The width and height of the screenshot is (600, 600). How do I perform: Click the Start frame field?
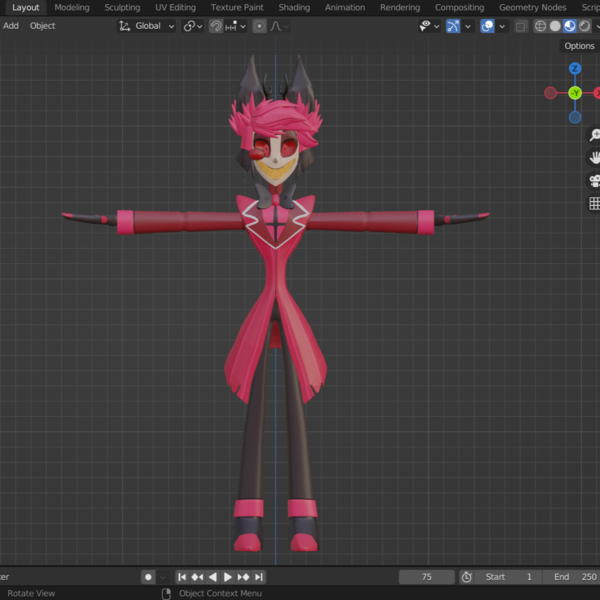click(508, 577)
